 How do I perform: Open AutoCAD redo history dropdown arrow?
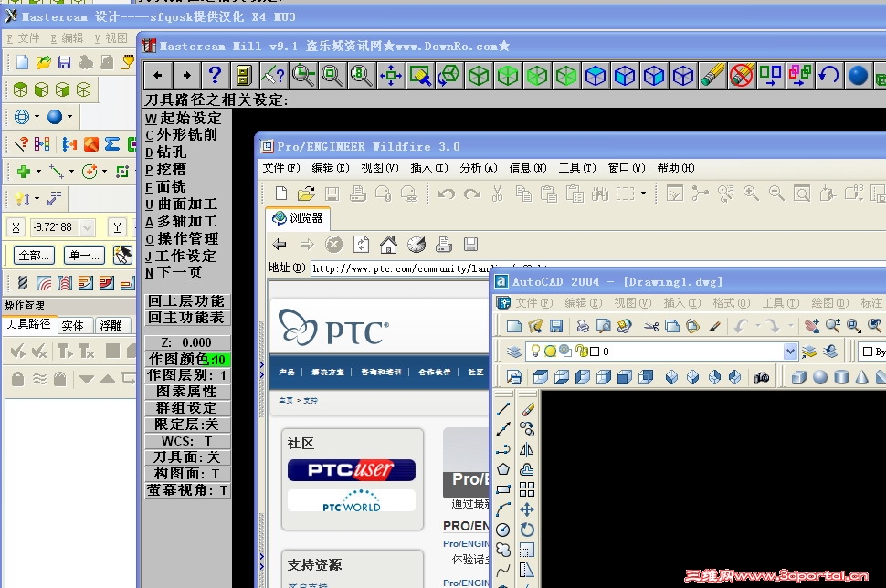790,325
